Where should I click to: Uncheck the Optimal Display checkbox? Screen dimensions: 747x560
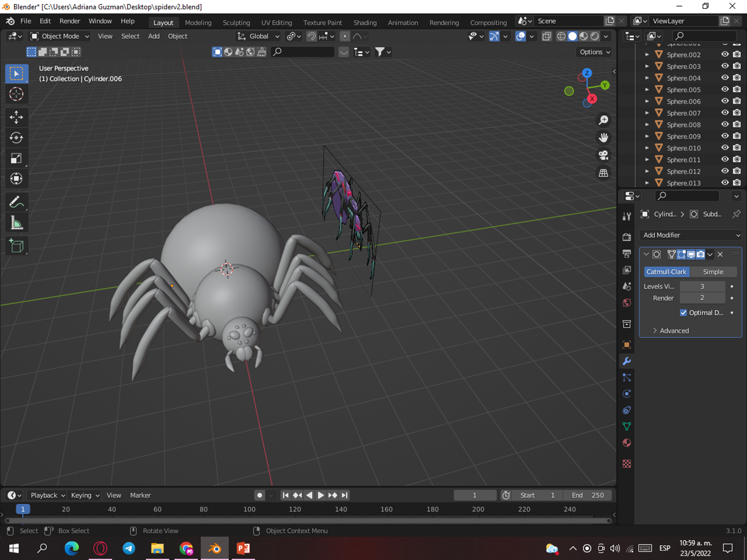tap(683, 313)
